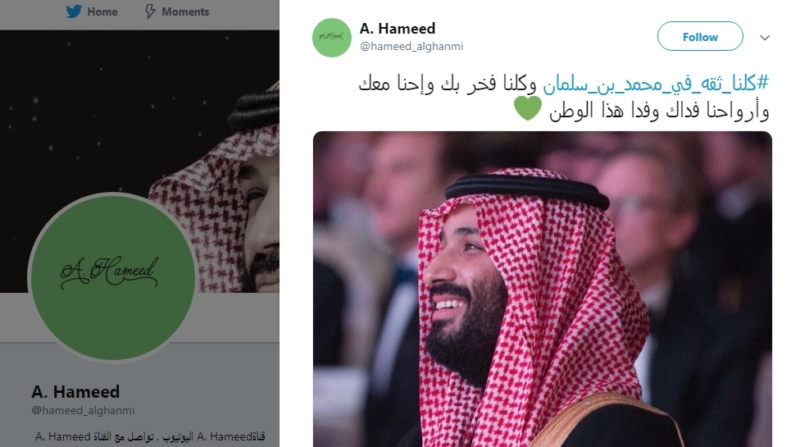Click the A. Hameed profile name in sidebar
800x447 pixels.
point(76,391)
